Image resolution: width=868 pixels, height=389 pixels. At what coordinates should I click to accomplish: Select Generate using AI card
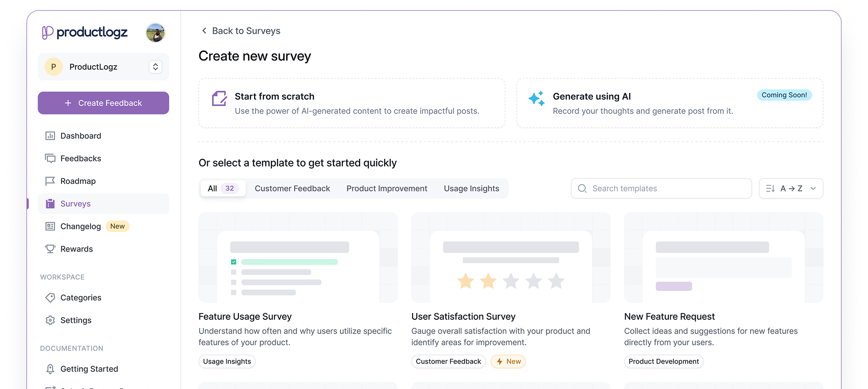[x=670, y=103]
